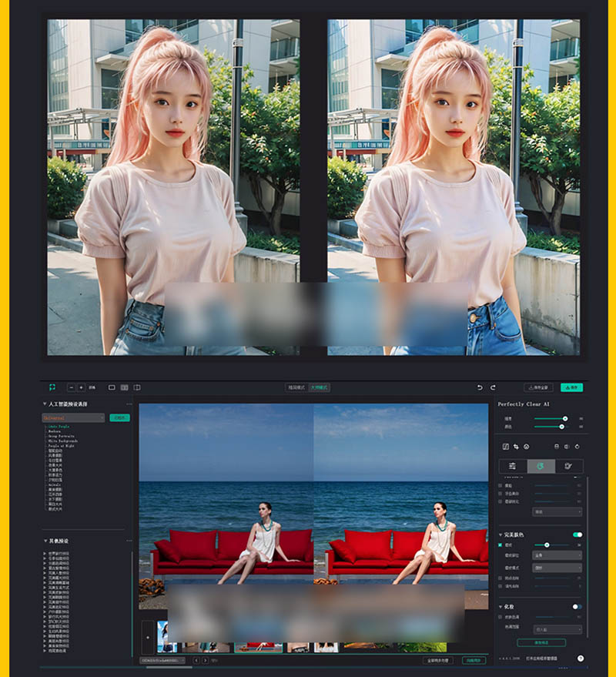Adjust the slider beside the checked 完美肤色 box
The width and height of the screenshot is (616, 677).
coord(552,545)
